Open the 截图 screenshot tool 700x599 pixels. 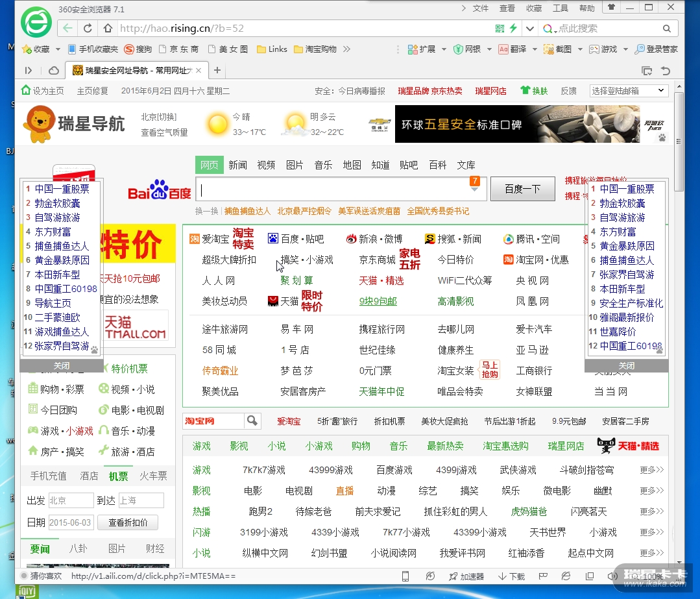[558, 49]
